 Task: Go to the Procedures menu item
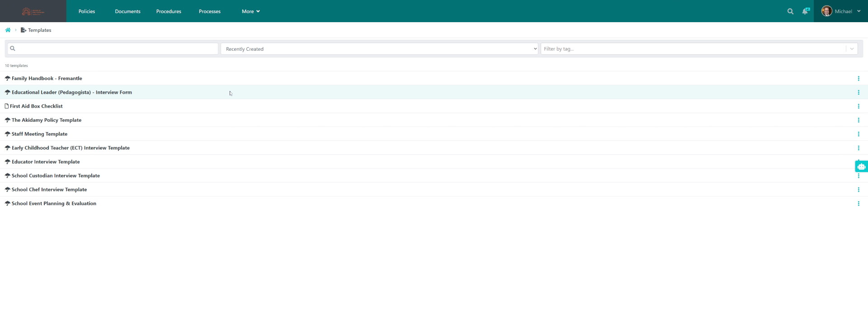(169, 11)
